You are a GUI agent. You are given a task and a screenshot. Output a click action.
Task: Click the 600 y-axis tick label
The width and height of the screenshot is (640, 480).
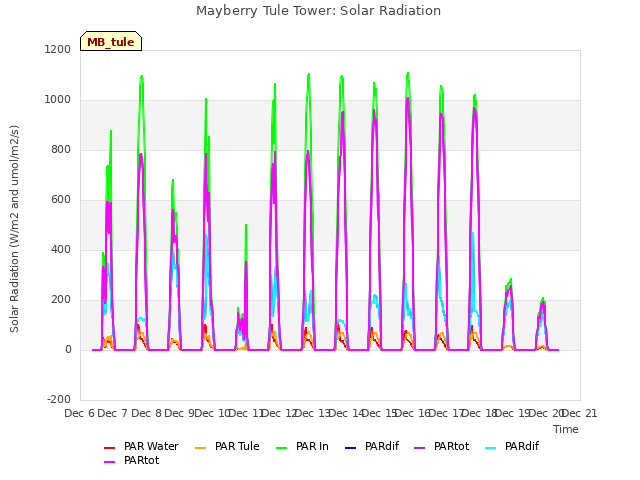click(61, 200)
